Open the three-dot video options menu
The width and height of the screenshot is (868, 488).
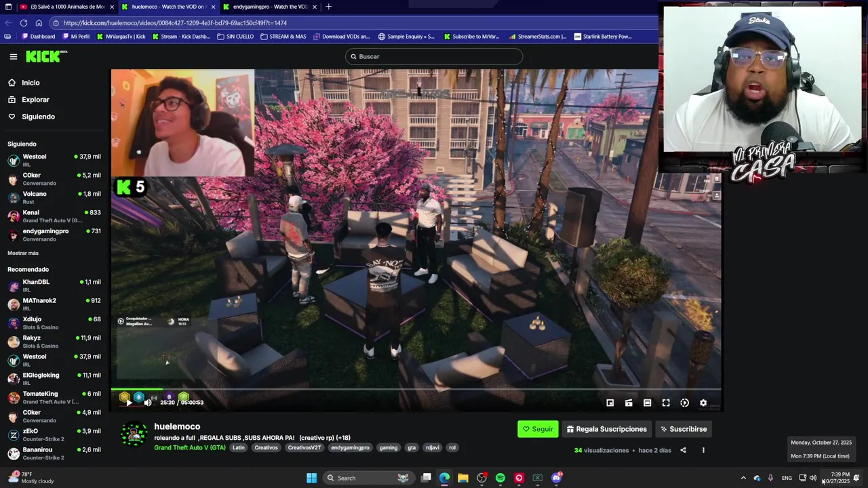point(703,450)
